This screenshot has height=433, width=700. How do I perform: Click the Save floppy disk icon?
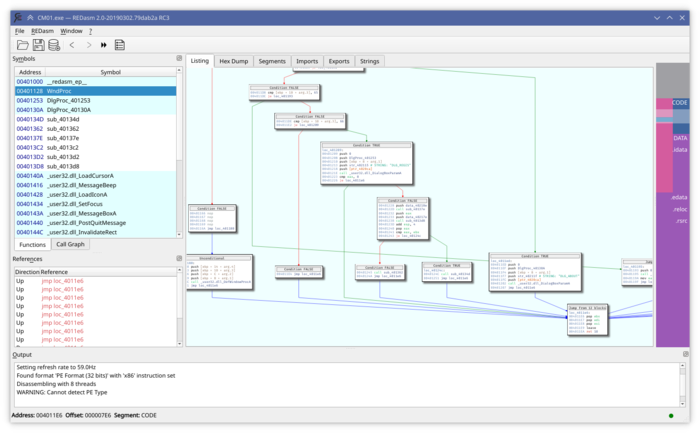coord(38,45)
